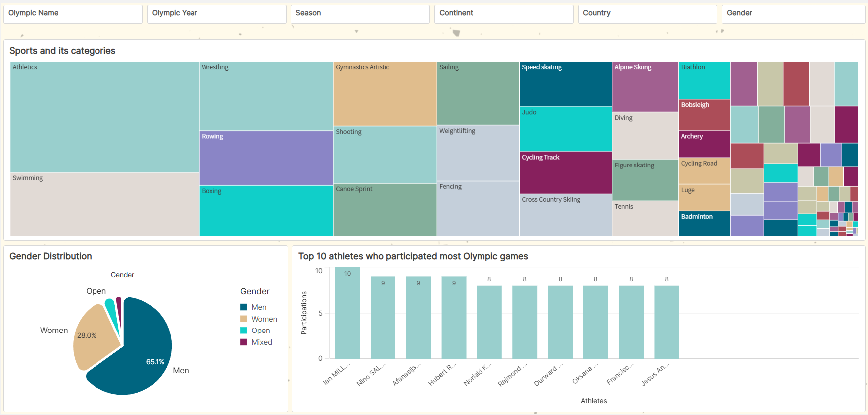Click the Swimming treemap tile
This screenshot has width=868, height=415.
pos(104,204)
